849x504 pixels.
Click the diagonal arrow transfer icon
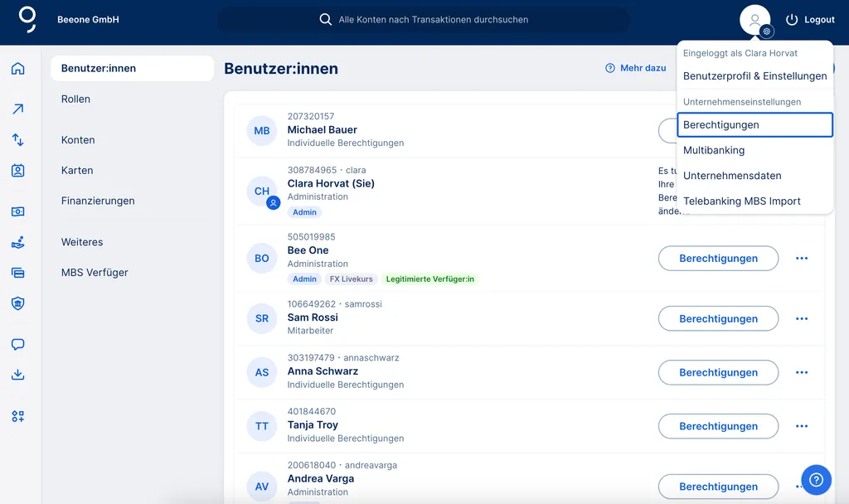(x=17, y=109)
